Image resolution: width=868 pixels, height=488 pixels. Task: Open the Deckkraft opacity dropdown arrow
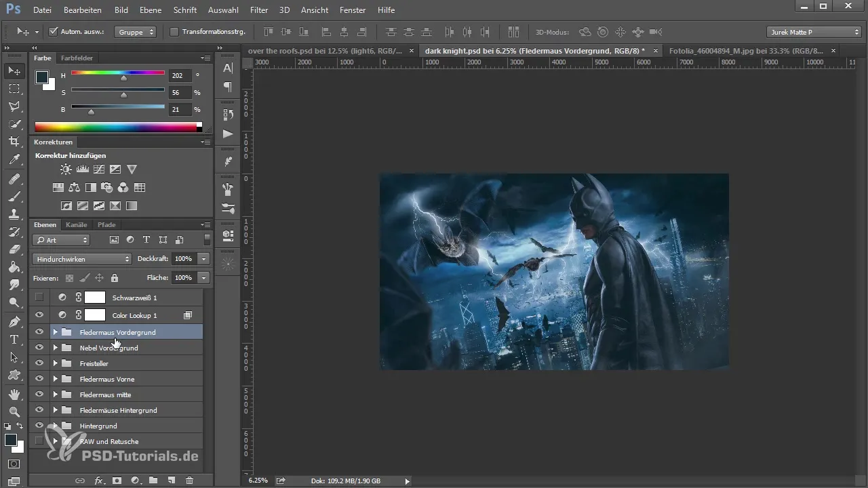coord(204,259)
